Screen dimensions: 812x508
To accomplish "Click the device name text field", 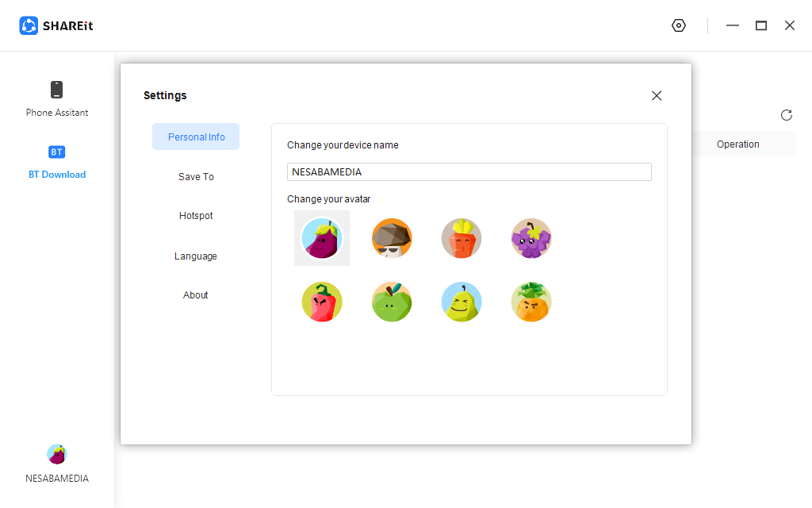I will [469, 171].
